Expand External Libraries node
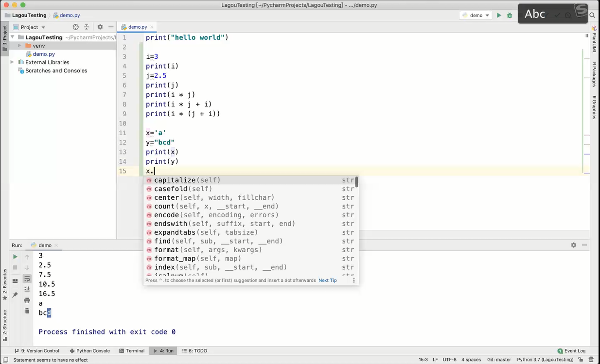 click(x=13, y=62)
